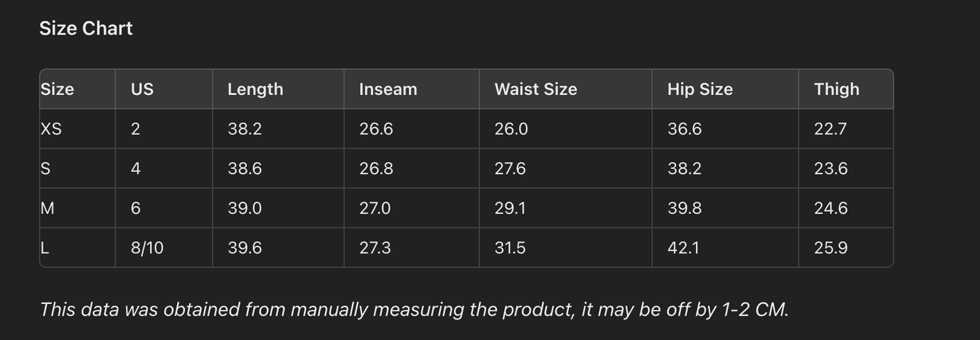Select the Thigh column header
This screenshot has height=340, width=980.
836,89
